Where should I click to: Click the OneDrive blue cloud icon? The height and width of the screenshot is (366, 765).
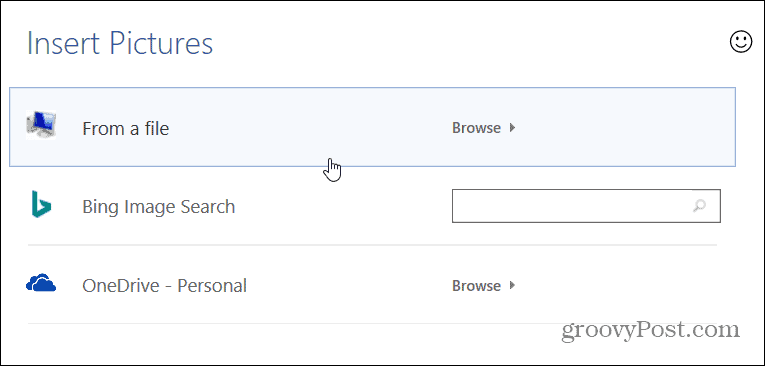[41, 283]
